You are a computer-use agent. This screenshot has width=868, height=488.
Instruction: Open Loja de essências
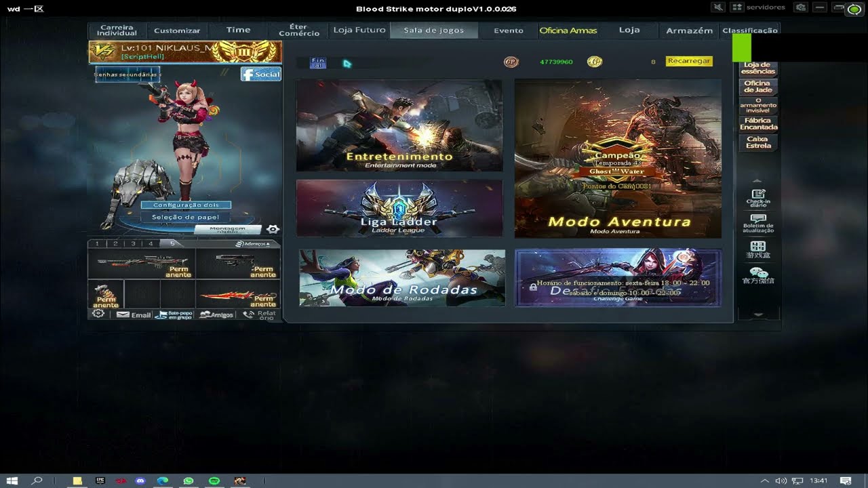click(x=758, y=68)
